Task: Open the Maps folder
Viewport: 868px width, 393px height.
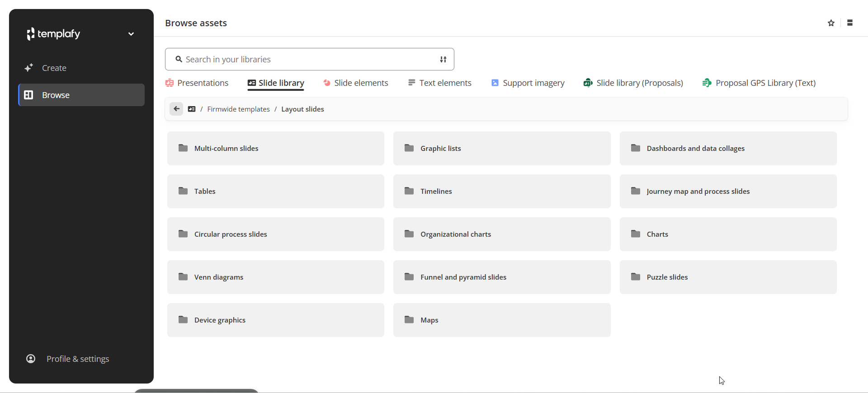Action: (x=502, y=320)
